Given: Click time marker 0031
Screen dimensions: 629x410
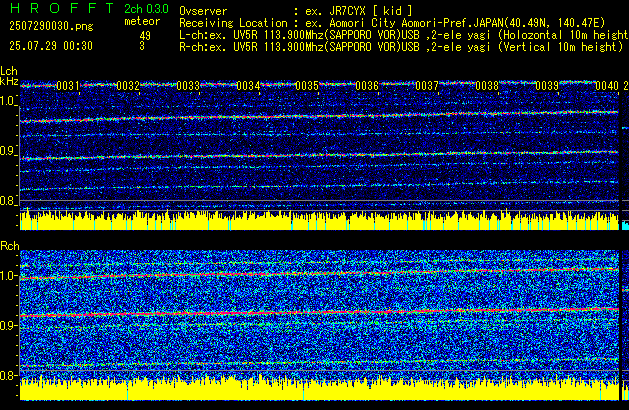Looking at the screenshot, I should (x=68, y=86).
